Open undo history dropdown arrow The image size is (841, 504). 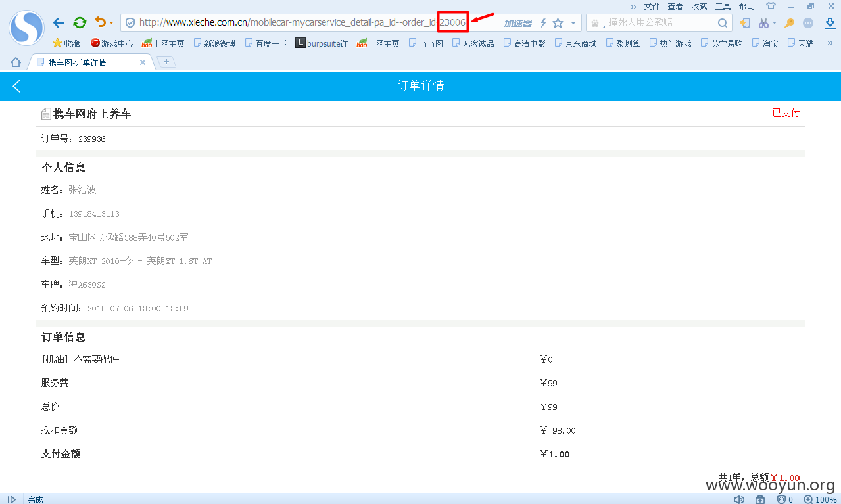point(111,23)
